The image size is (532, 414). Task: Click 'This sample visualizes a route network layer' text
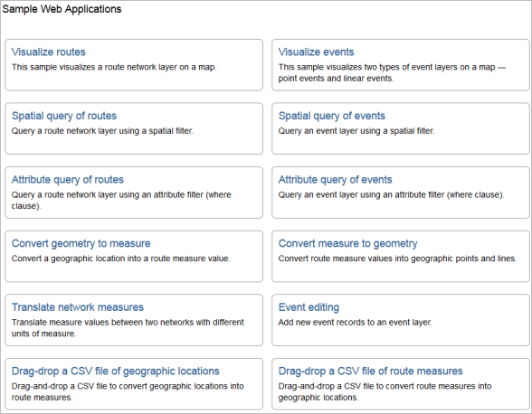114,67
